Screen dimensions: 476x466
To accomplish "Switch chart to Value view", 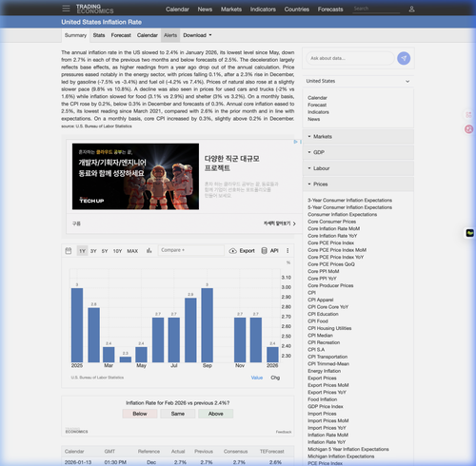I will [257, 378].
